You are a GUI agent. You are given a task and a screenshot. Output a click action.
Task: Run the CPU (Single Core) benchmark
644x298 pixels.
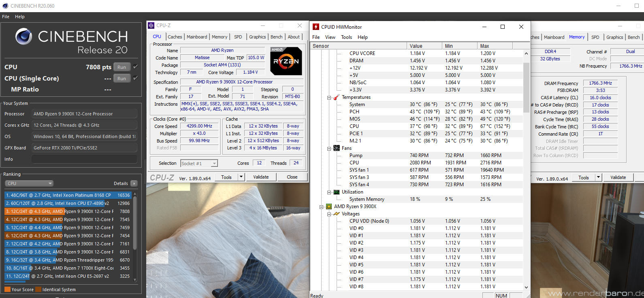pyautogui.click(x=122, y=79)
